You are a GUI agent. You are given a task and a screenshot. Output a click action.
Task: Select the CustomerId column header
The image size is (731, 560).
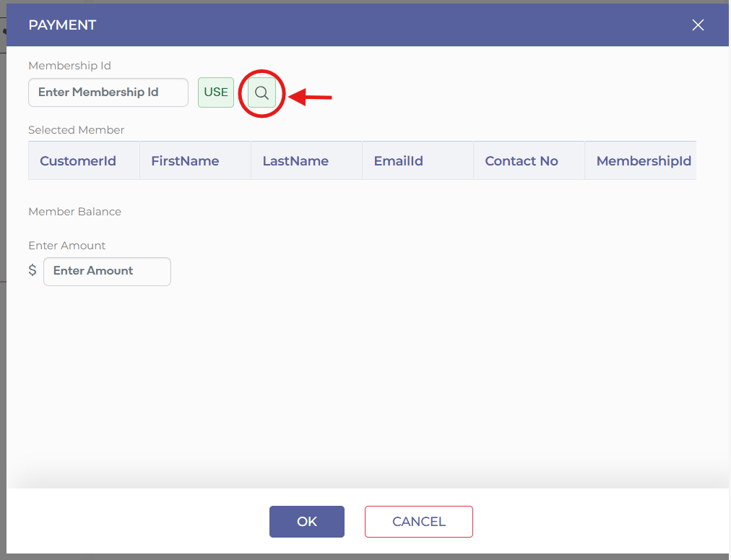click(x=78, y=161)
